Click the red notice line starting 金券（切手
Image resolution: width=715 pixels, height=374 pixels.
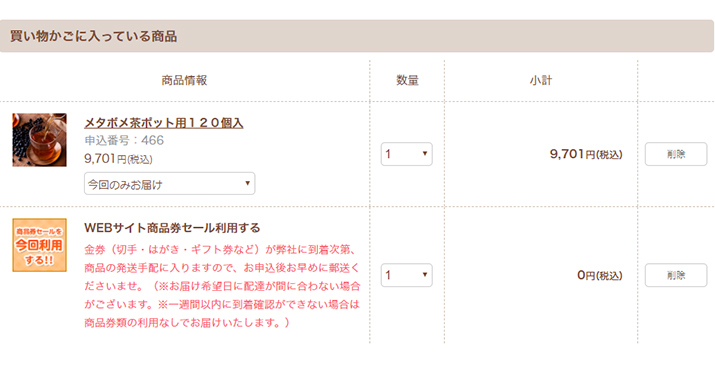(220, 249)
